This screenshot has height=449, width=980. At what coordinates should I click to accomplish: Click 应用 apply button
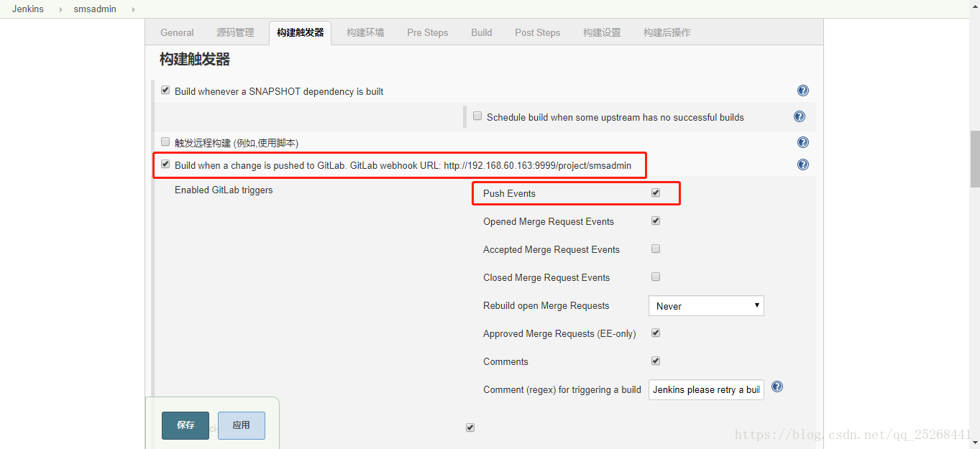tap(242, 425)
